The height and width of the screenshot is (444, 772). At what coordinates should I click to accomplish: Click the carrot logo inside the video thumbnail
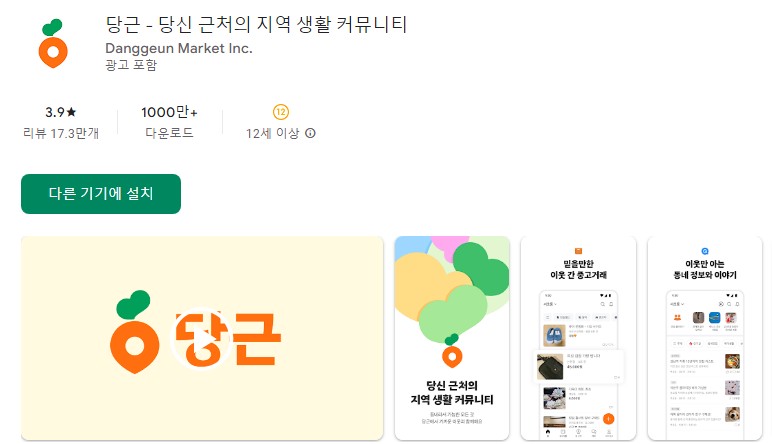point(133,332)
